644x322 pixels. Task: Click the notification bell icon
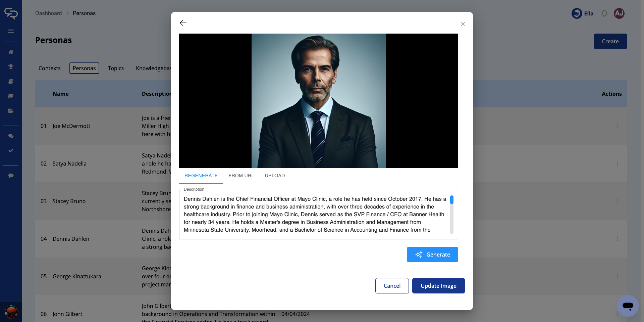[604, 13]
